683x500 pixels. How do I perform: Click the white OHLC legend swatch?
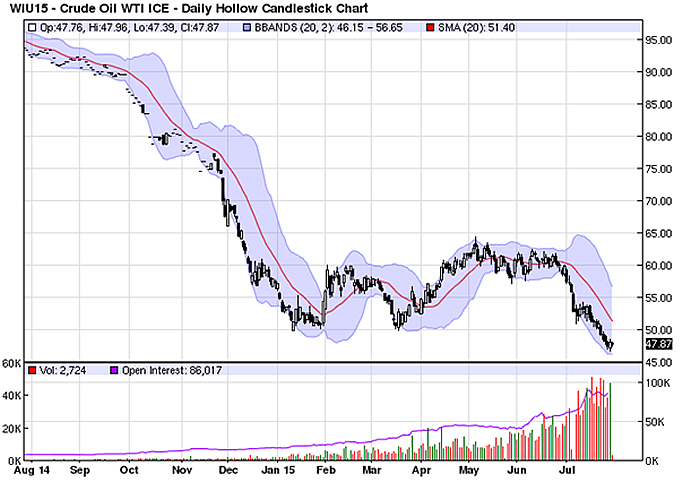coord(31,24)
